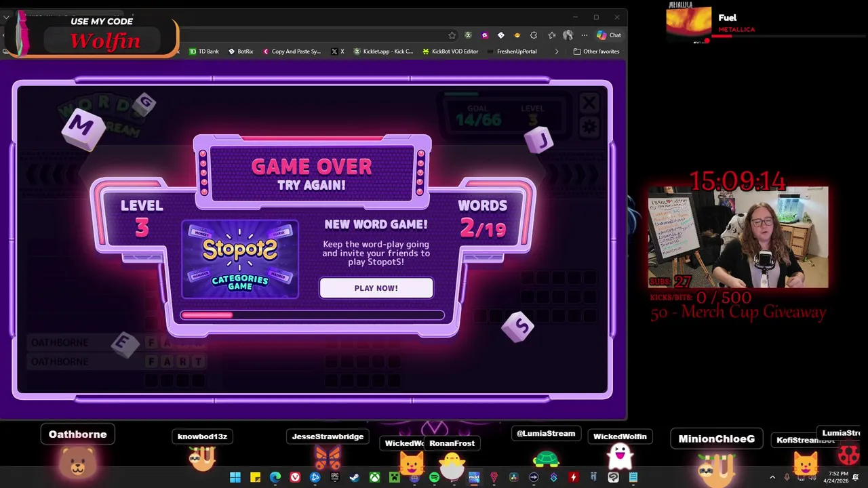Click the microphone icon in system tray

click(787, 478)
